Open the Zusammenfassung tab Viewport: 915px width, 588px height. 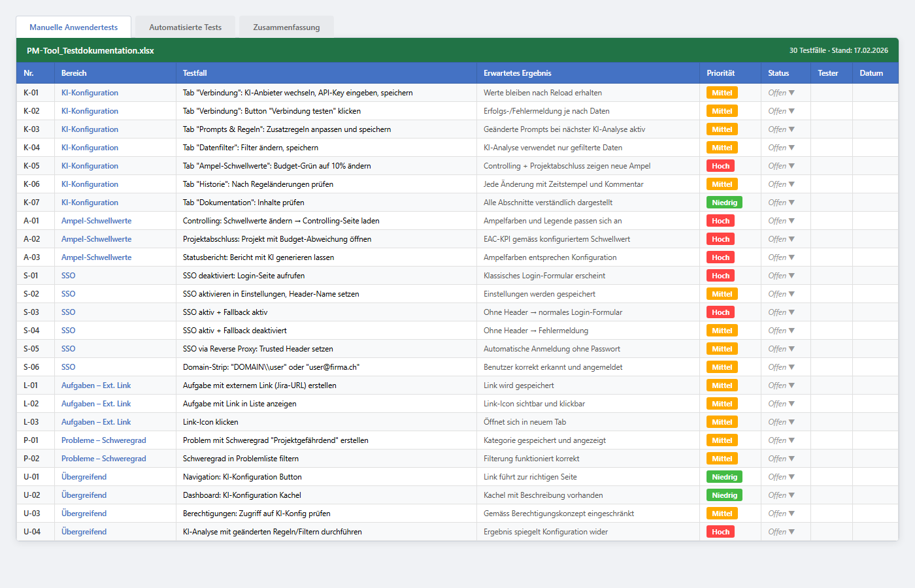coord(286,27)
